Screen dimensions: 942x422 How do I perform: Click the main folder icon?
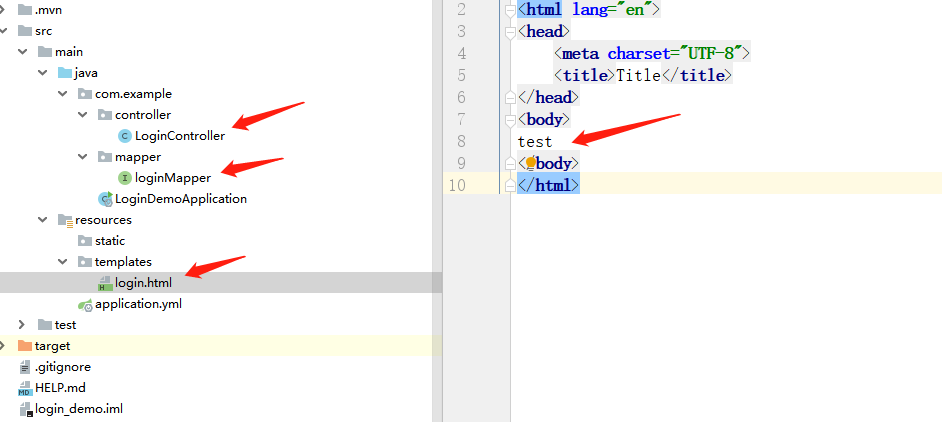click(44, 52)
